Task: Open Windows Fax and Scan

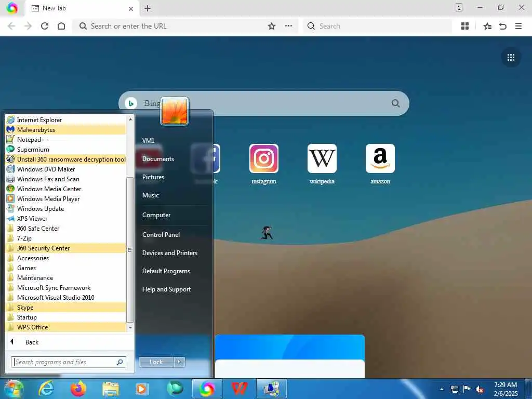Action: click(65, 179)
